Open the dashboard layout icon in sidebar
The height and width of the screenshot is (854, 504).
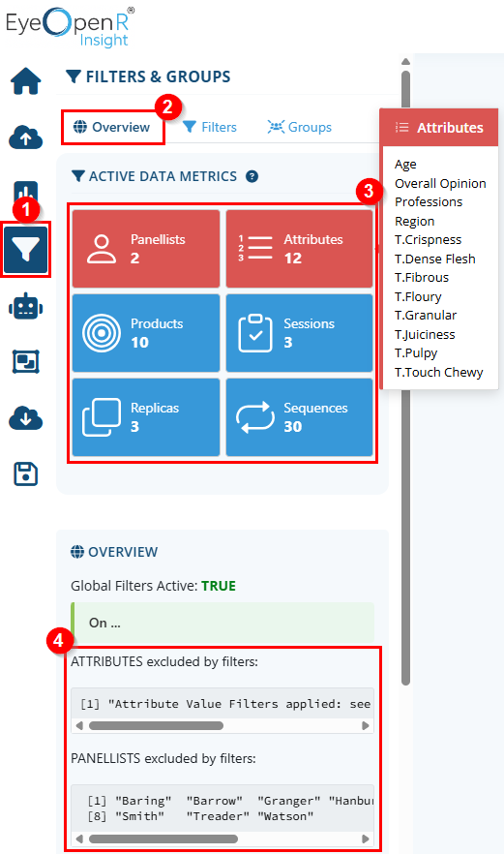pyautogui.click(x=25, y=362)
